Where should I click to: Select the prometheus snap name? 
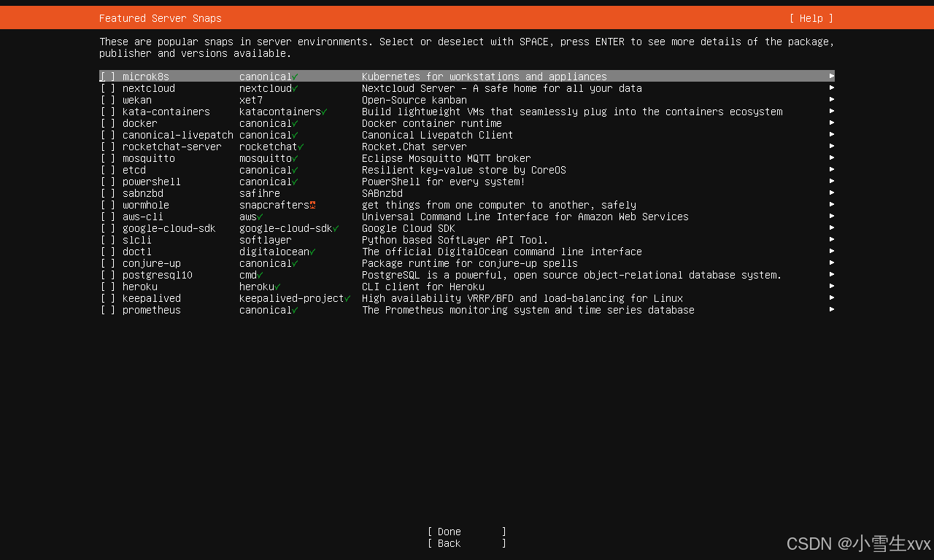[152, 310]
